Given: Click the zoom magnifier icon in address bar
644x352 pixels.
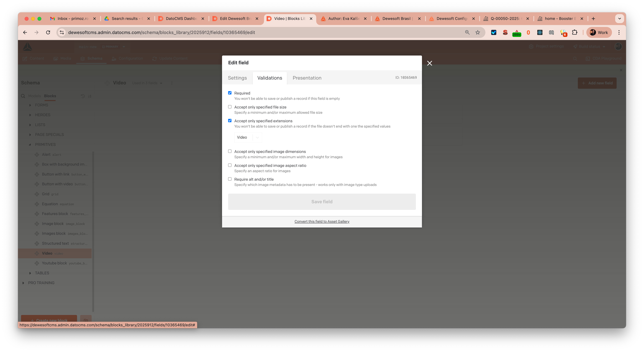Looking at the screenshot, I should [467, 32].
